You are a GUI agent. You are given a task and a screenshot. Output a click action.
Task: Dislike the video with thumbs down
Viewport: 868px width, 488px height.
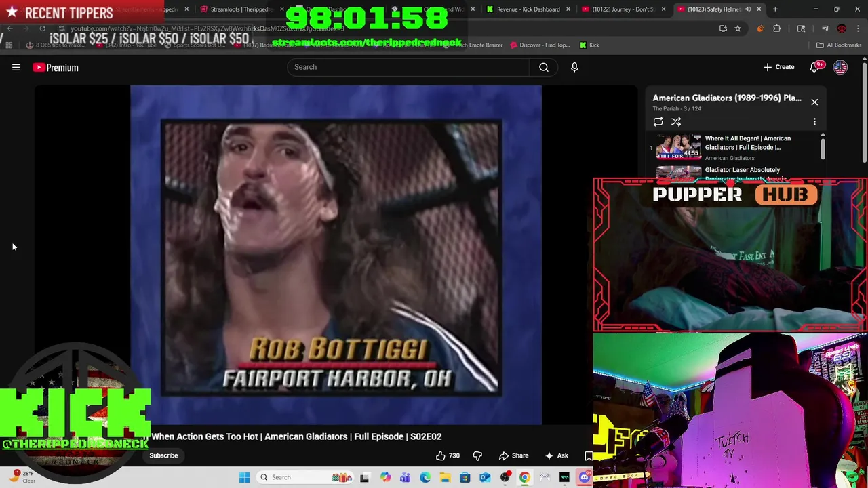(x=477, y=455)
